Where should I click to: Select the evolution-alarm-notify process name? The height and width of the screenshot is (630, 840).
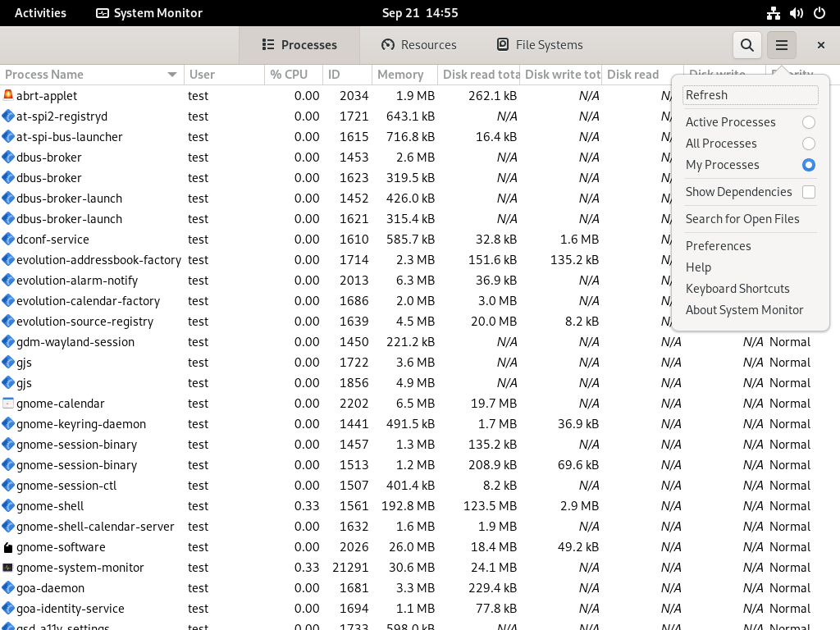(77, 281)
